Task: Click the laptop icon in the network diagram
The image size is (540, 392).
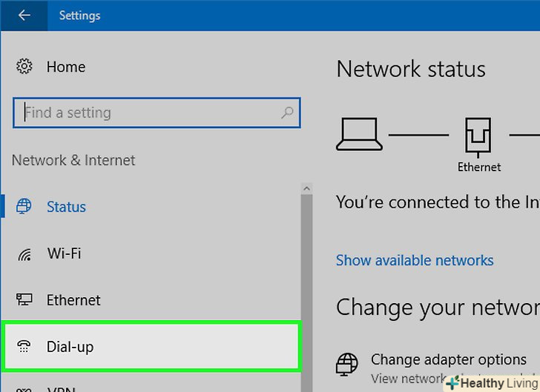Action: point(360,134)
